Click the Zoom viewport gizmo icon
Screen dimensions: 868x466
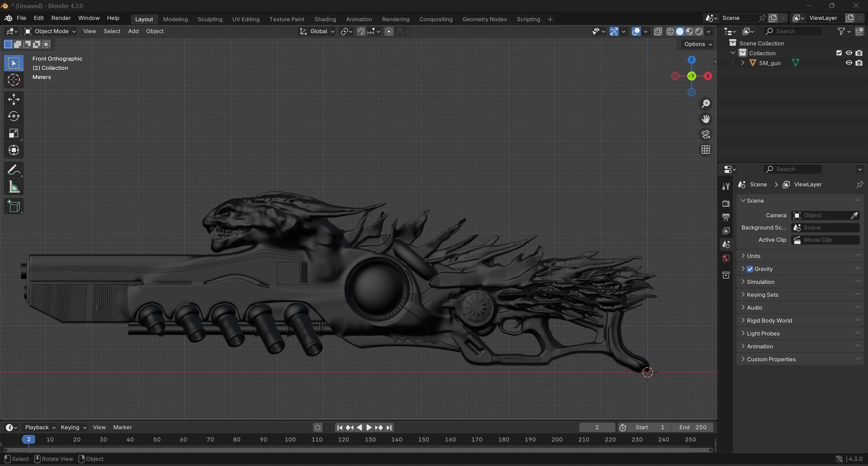706,104
